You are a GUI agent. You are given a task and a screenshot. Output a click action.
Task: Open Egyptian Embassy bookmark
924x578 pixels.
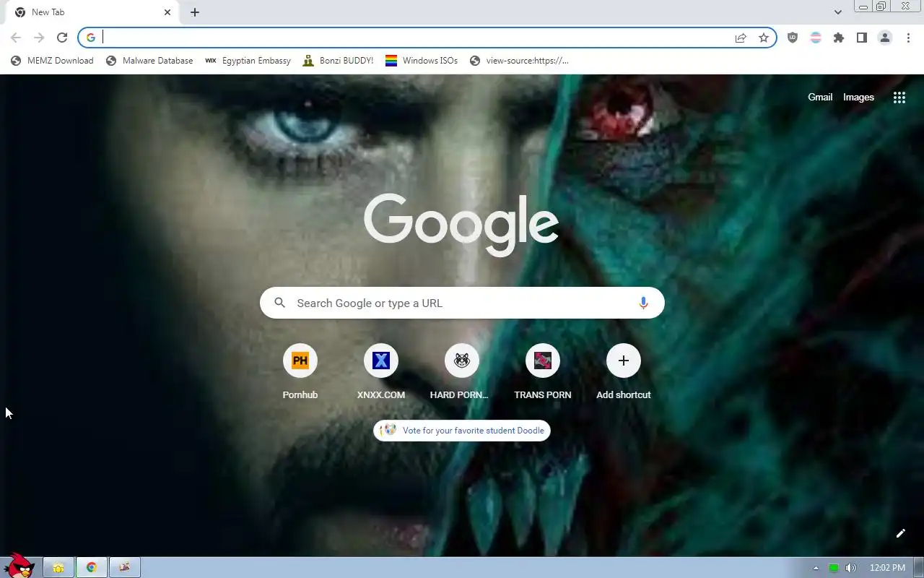tap(248, 61)
